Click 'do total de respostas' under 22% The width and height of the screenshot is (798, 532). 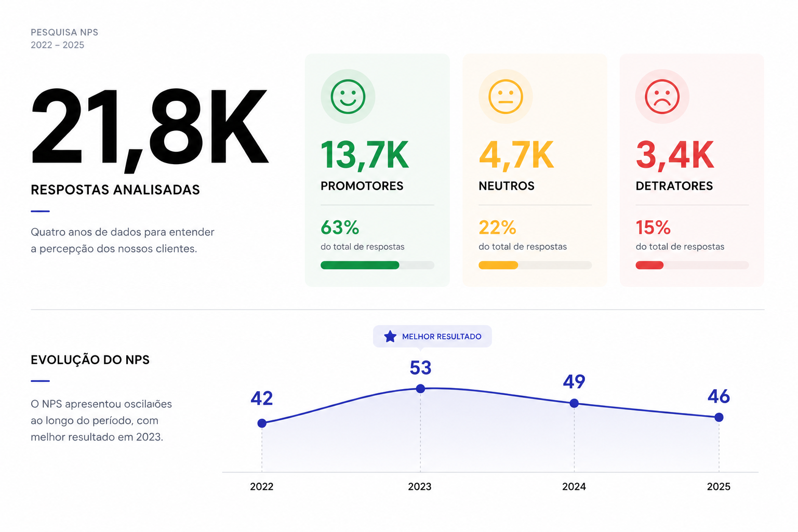coord(523,247)
